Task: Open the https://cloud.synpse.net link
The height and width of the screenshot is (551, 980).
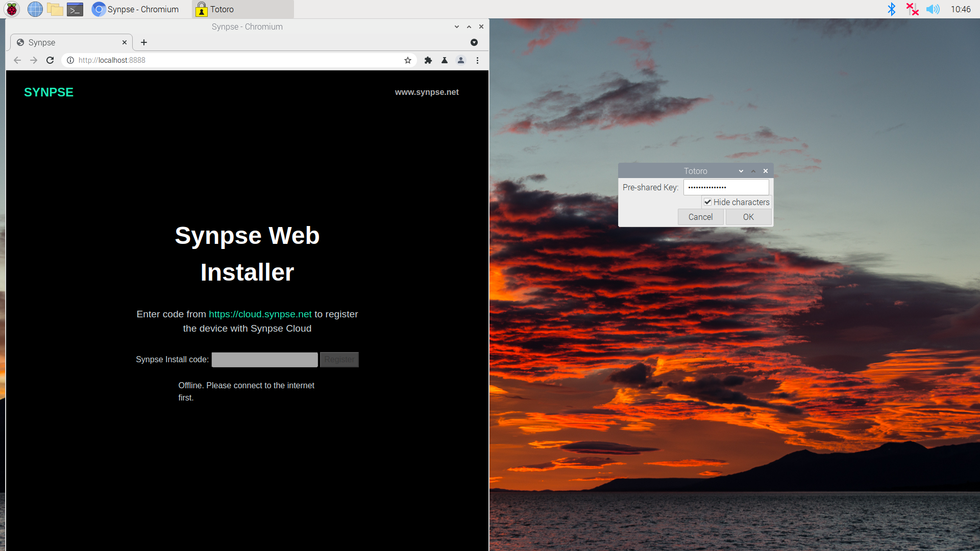Action: pyautogui.click(x=260, y=314)
